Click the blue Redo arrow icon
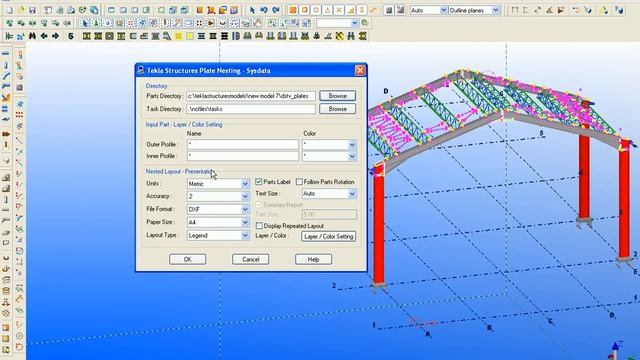Viewport: 640px width, 360px height. tap(276, 10)
